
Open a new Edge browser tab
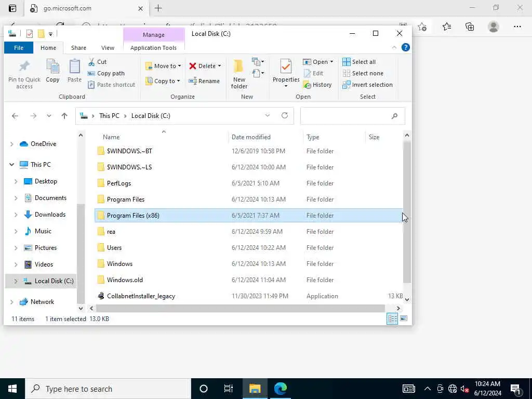(x=158, y=8)
